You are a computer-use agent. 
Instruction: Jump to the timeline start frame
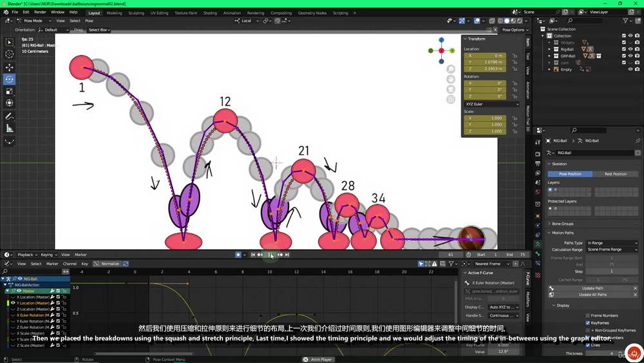pyautogui.click(x=253, y=255)
